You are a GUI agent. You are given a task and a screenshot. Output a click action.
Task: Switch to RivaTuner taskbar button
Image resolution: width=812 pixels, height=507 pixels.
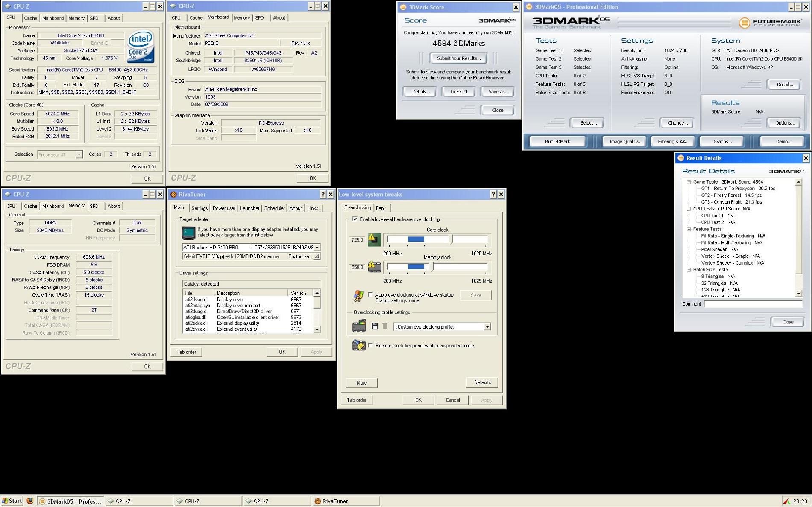click(x=345, y=501)
